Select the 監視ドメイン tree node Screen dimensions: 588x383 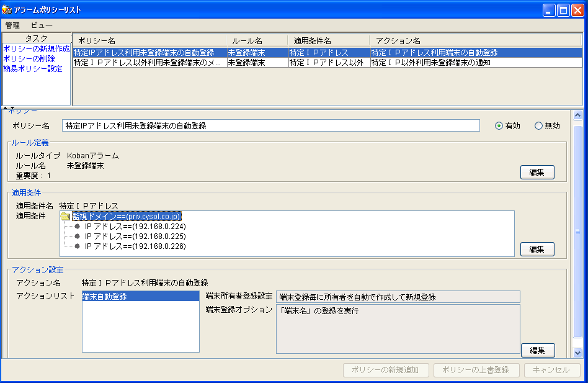[x=124, y=216]
